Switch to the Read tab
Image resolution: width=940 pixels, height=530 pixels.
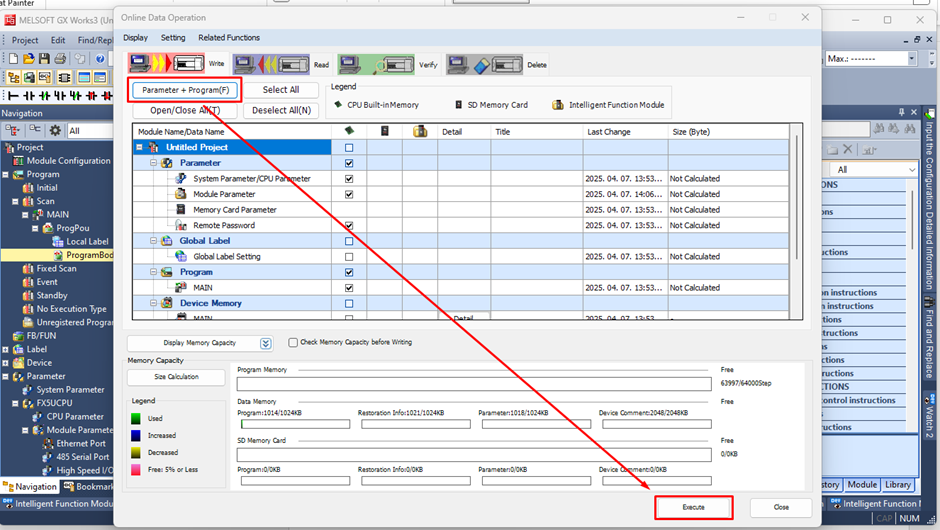click(x=281, y=64)
